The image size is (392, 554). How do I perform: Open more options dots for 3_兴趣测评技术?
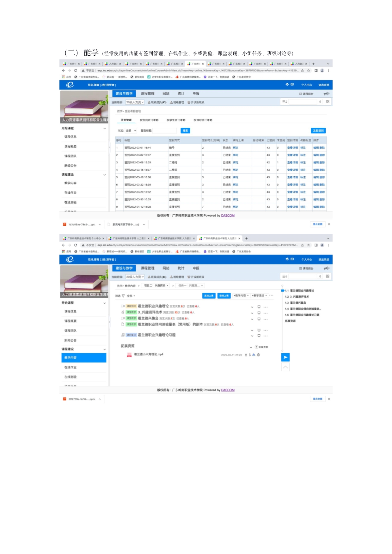[266, 313]
